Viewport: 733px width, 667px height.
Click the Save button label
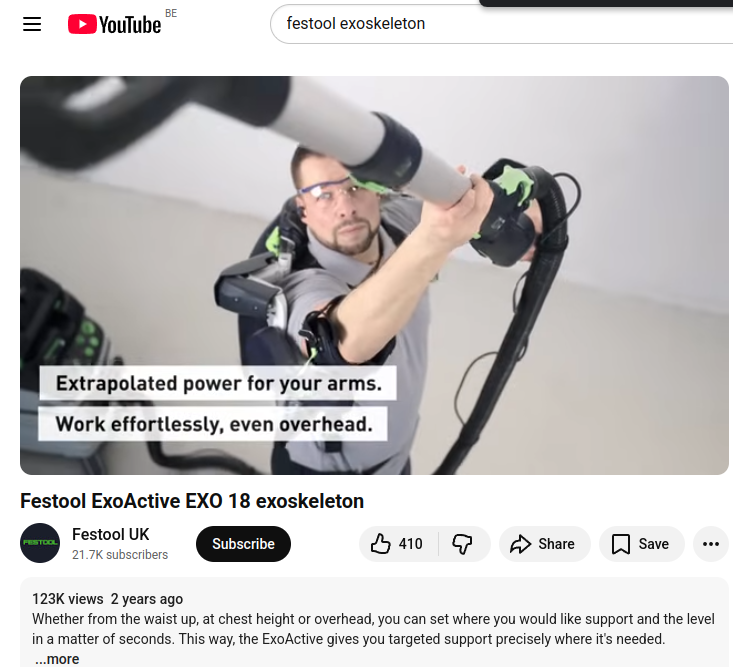pos(654,544)
